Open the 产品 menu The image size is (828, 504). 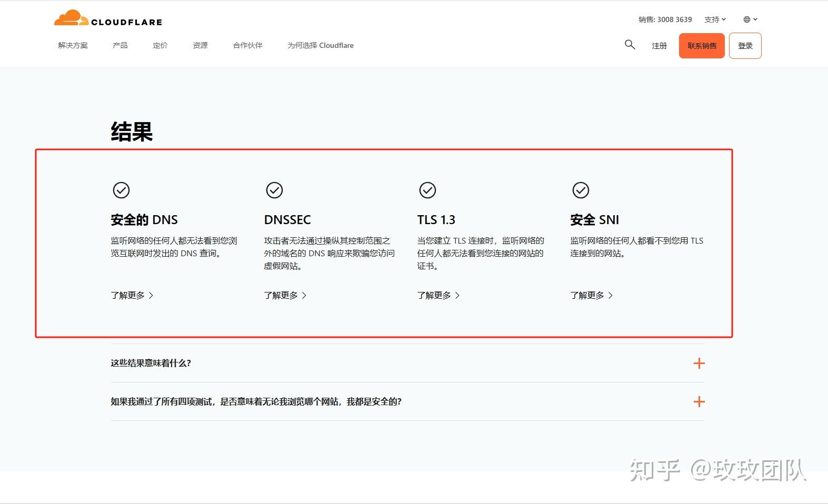(120, 45)
